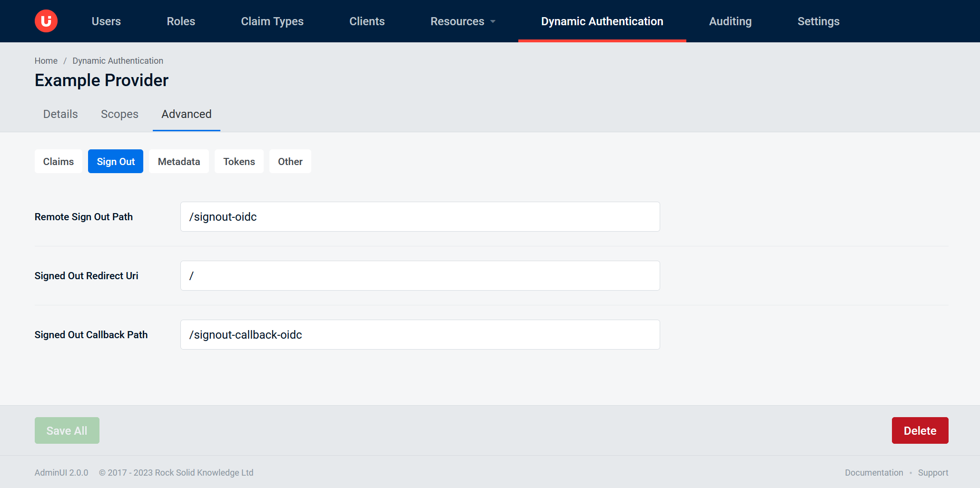The width and height of the screenshot is (980, 488).
Task: Open the Auditing page
Action: pyautogui.click(x=730, y=21)
